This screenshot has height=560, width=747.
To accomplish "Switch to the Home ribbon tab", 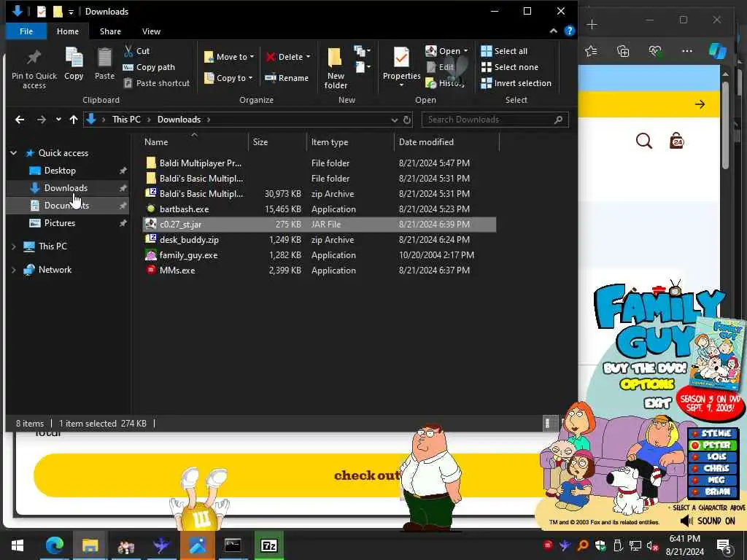I will 68,31.
